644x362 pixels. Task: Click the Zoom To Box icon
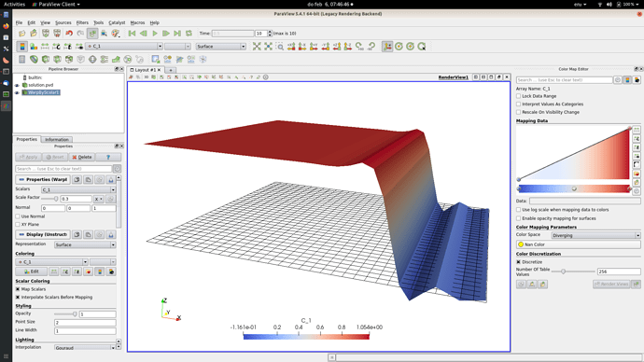pos(280,47)
